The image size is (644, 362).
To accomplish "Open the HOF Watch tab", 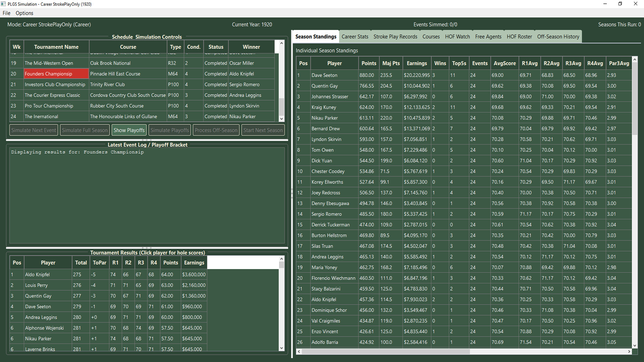I will coord(457,36).
